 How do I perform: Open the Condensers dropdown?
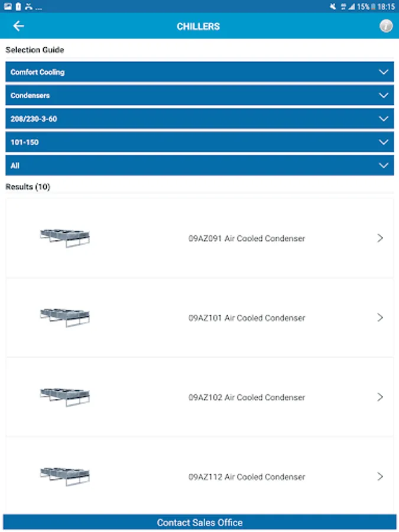click(200, 95)
